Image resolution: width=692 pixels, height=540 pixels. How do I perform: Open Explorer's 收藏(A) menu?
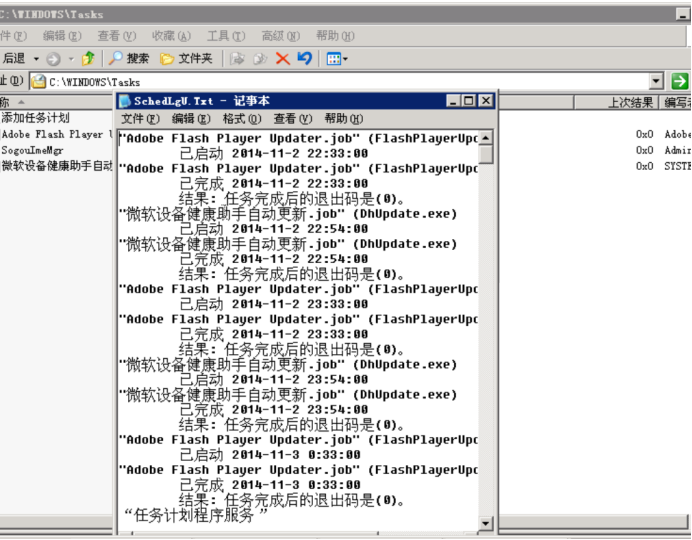pos(171,36)
